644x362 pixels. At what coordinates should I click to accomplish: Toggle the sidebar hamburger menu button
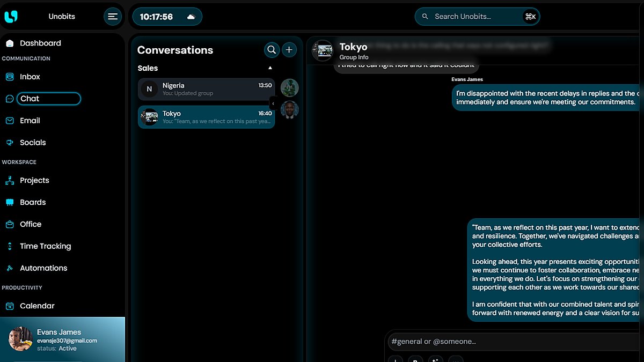tap(113, 17)
